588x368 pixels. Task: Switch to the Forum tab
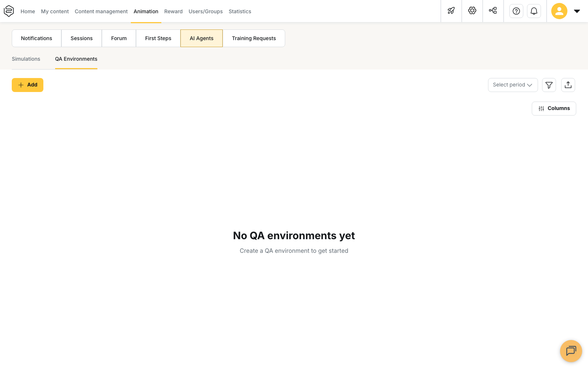pos(119,38)
